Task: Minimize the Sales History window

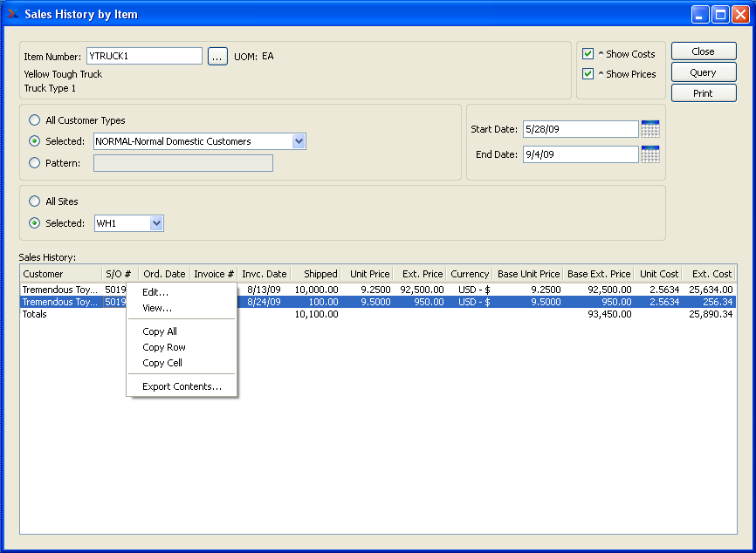Action: tap(700, 14)
